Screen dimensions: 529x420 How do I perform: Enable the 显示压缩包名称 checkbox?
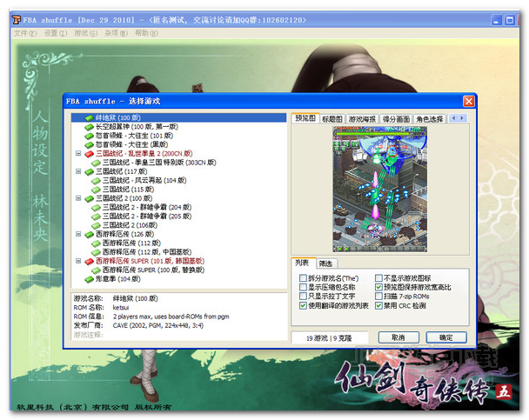tap(303, 287)
